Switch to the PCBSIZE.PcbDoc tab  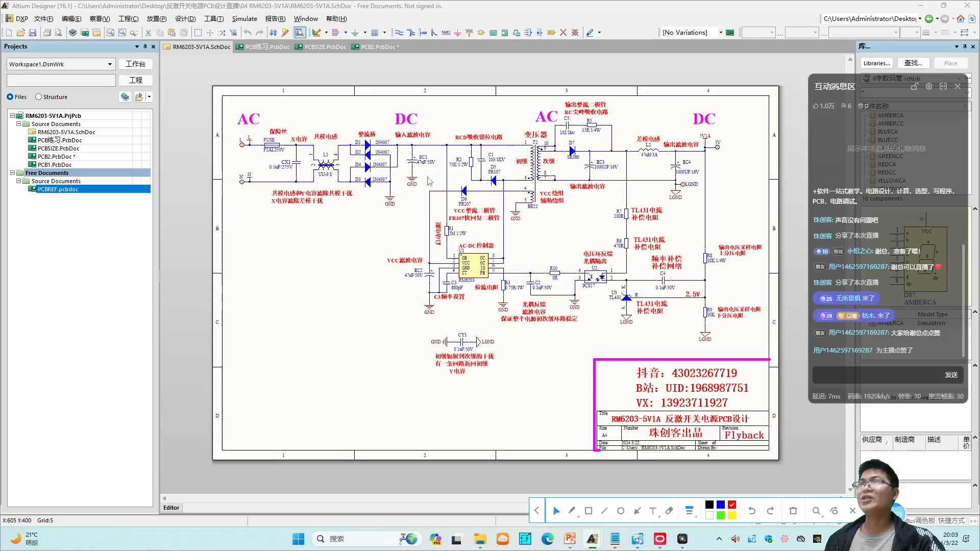321,47
